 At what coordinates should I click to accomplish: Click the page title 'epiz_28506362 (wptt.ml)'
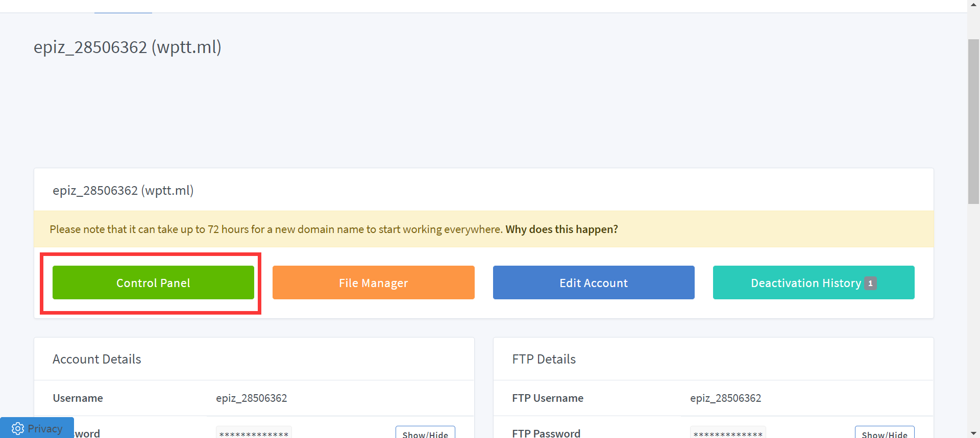(x=128, y=47)
